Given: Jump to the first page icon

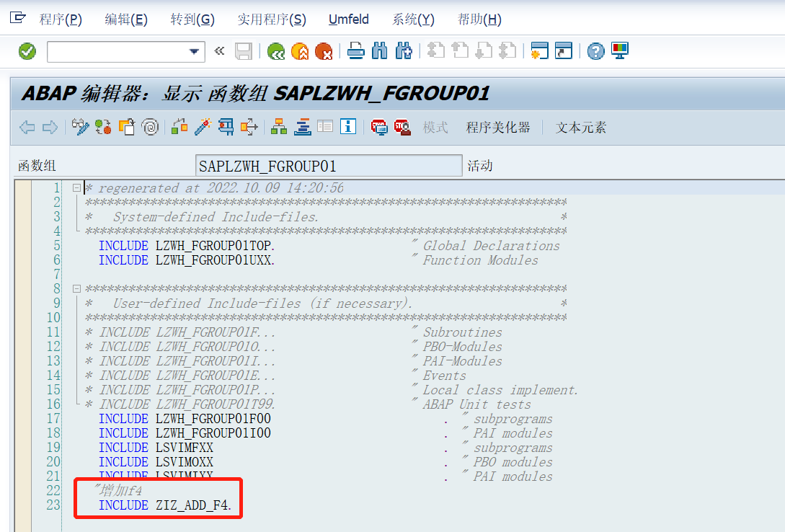Looking at the screenshot, I should 435,51.
